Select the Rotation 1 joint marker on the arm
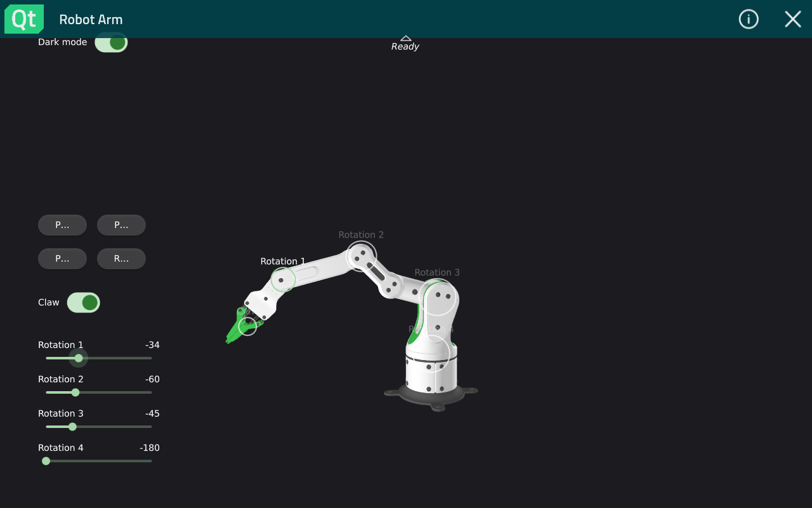 tap(284, 279)
